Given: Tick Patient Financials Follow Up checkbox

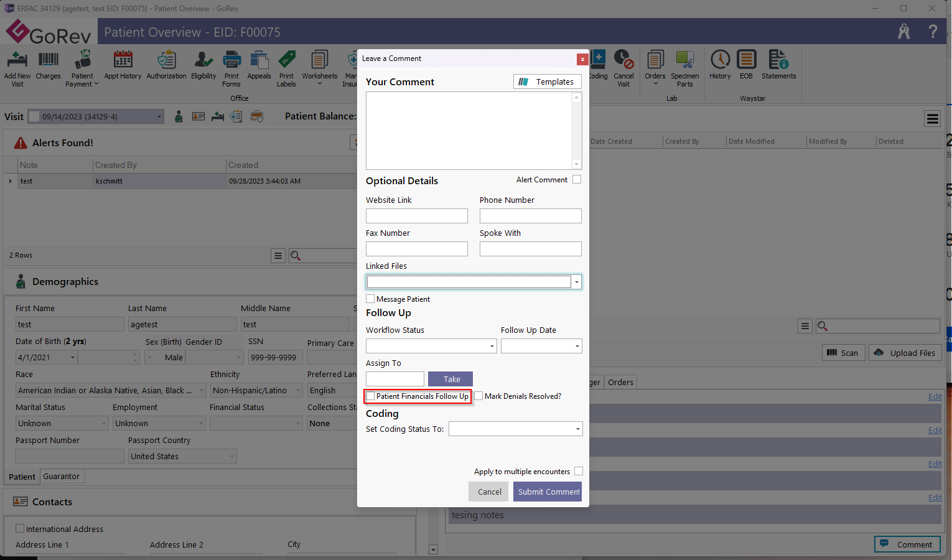Looking at the screenshot, I should (370, 396).
